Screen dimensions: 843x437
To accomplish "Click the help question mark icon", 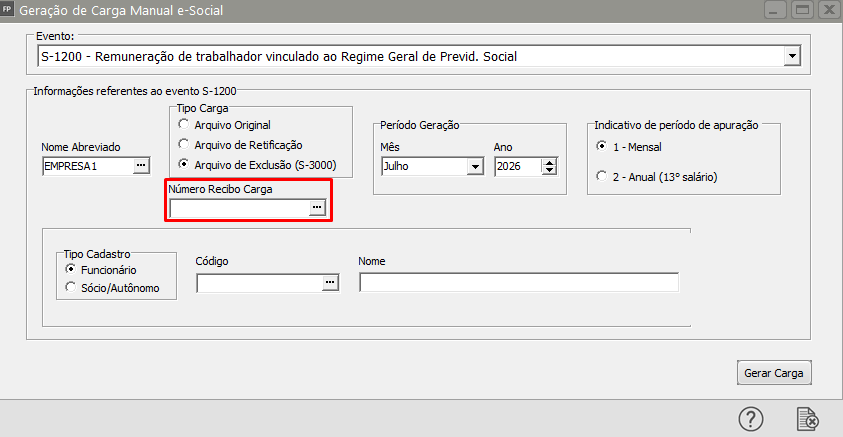I will [x=751, y=419].
